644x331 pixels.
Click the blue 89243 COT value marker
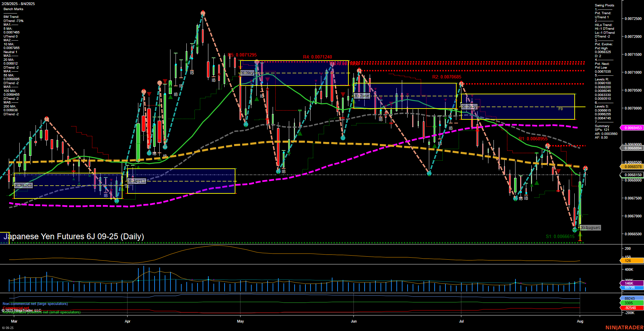632,299
